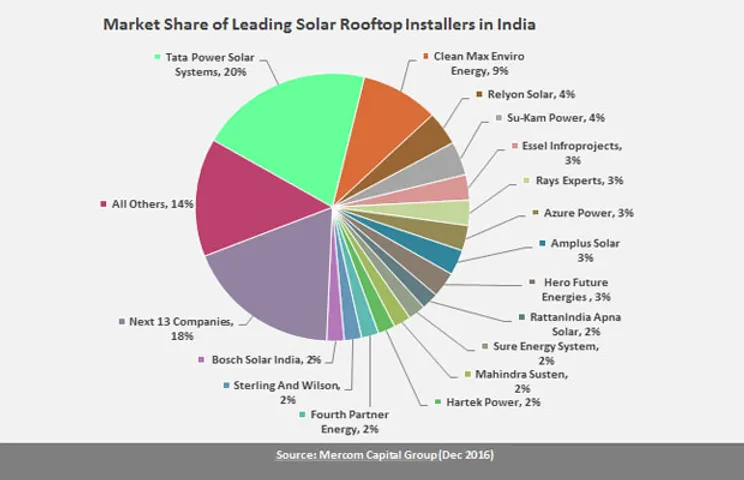Viewport: 744px width, 480px height.
Task: Click the Su-Kam Power gray legend marker
Action: 499,117
